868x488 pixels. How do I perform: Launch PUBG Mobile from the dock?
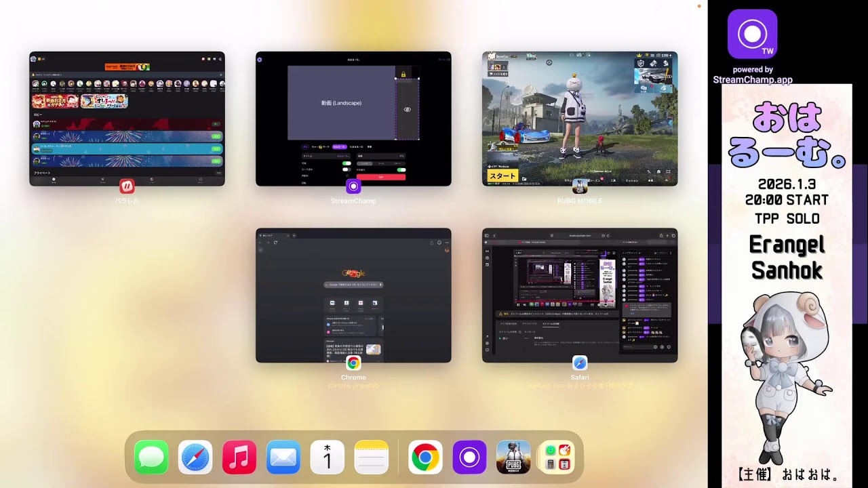point(513,457)
